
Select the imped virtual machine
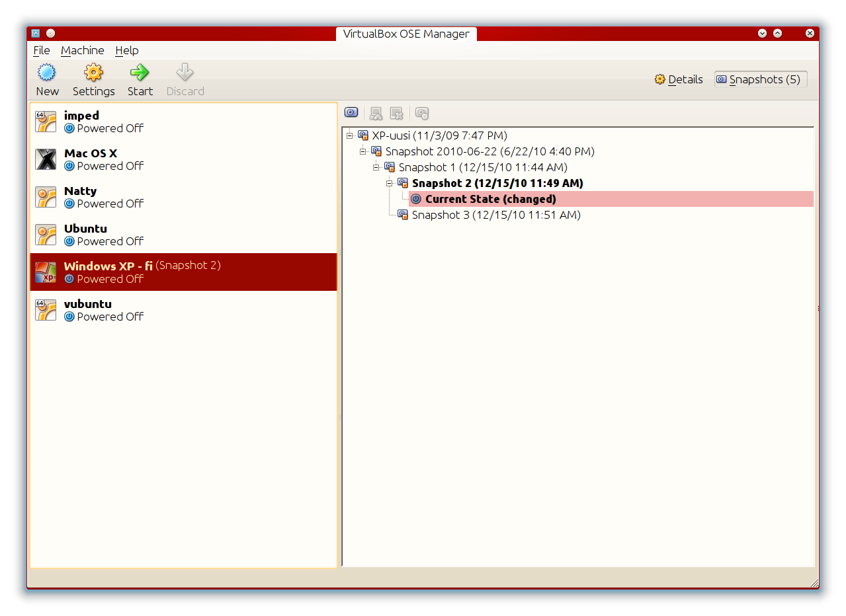click(x=183, y=122)
